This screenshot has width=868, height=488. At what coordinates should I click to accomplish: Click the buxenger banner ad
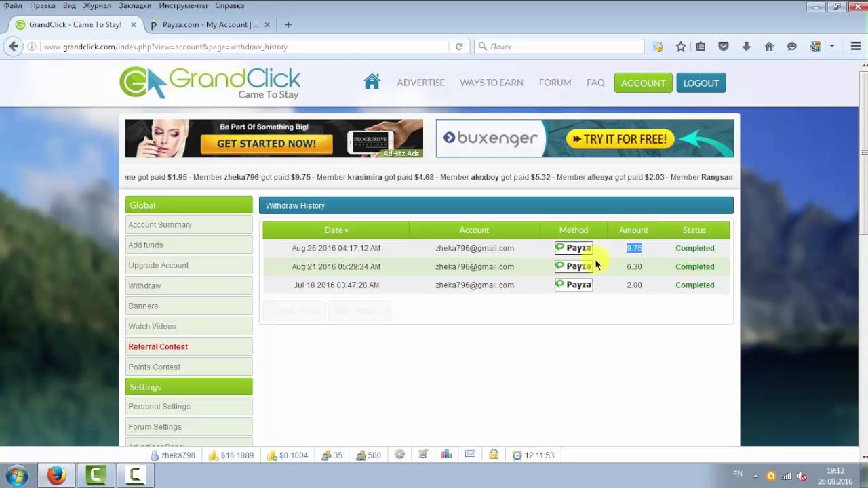(x=585, y=139)
